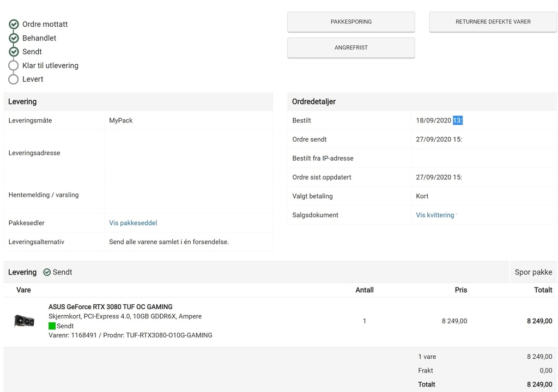This screenshot has width=558, height=392.
Task: Click product name ASUS GeForce RTX 3080 TUF OC GAMING
Action: (x=110, y=307)
